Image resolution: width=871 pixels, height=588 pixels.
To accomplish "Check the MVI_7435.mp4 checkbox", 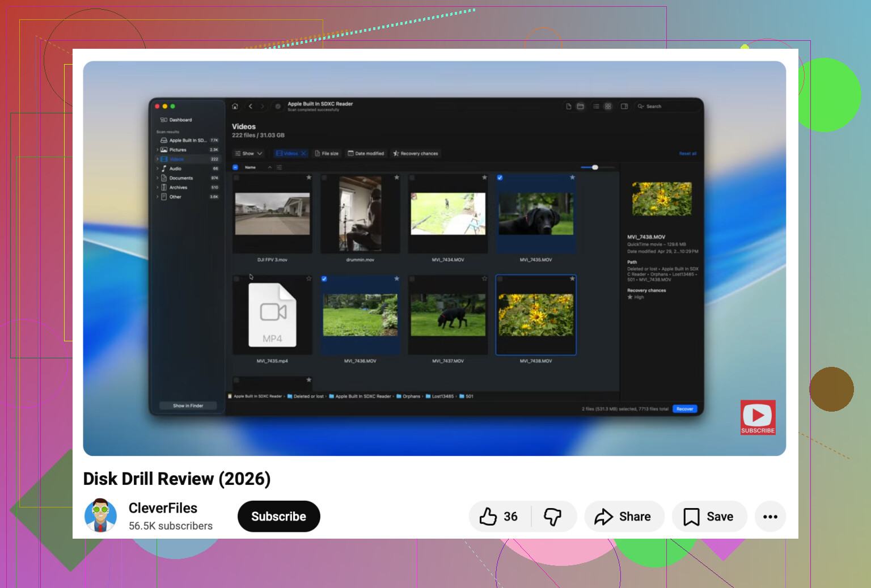I will click(236, 279).
